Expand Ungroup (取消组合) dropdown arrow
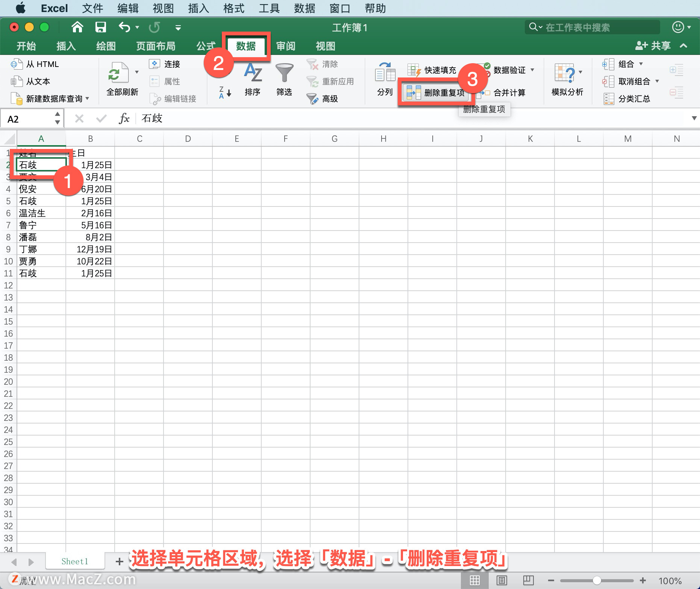 click(657, 81)
